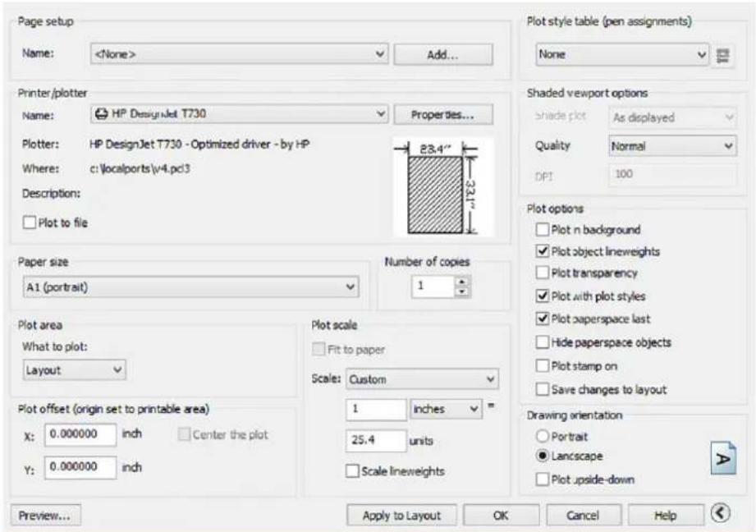Click the Y plot offset field
Screen dimensions: 756x532
pyautogui.click(x=80, y=467)
